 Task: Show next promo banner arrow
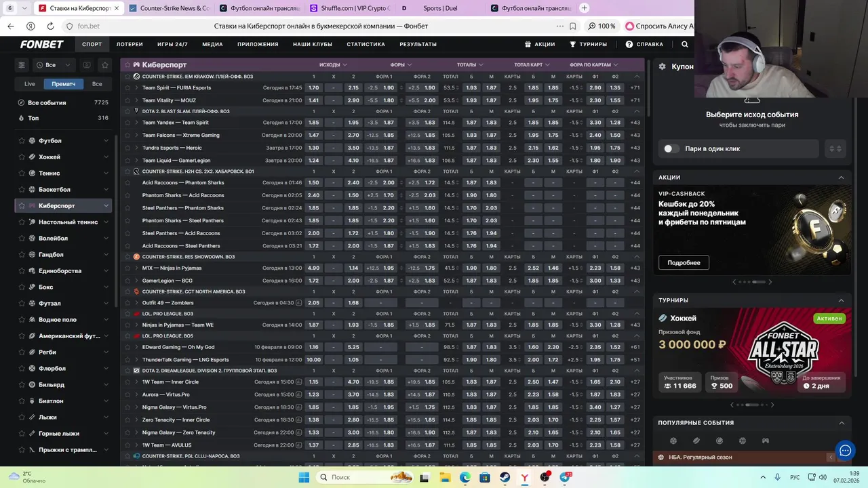(770, 282)
